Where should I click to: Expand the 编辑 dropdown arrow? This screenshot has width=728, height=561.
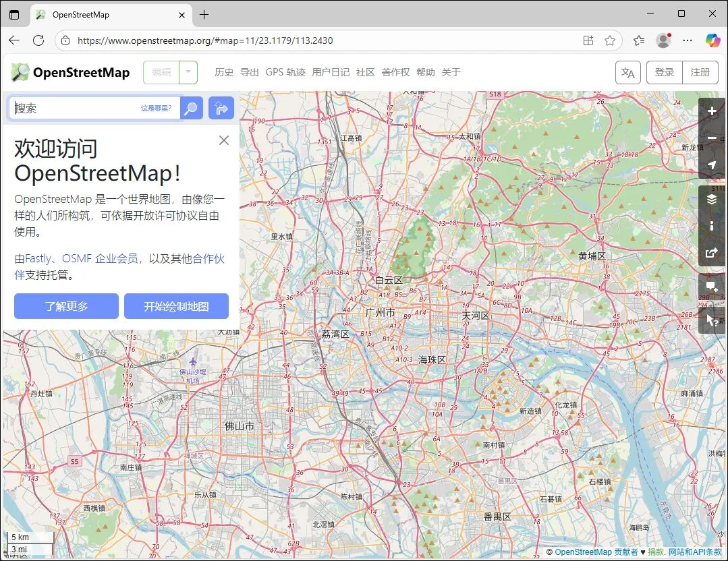pyautogui.click(x=188, y=72)
